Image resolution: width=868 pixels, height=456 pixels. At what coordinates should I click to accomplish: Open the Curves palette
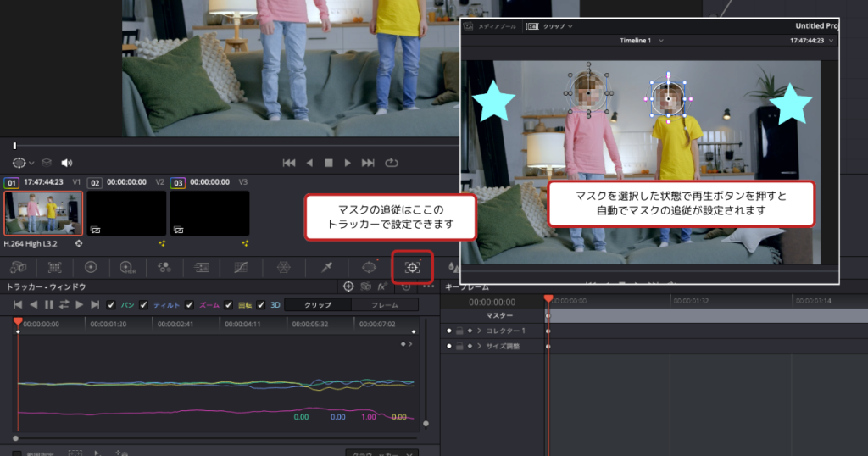click(242, 267)
